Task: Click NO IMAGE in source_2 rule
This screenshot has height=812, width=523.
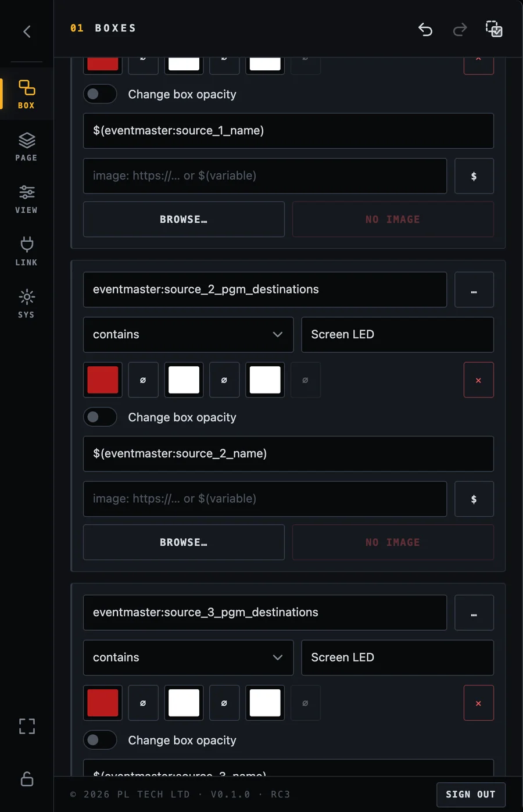Action: click(393, 542)
